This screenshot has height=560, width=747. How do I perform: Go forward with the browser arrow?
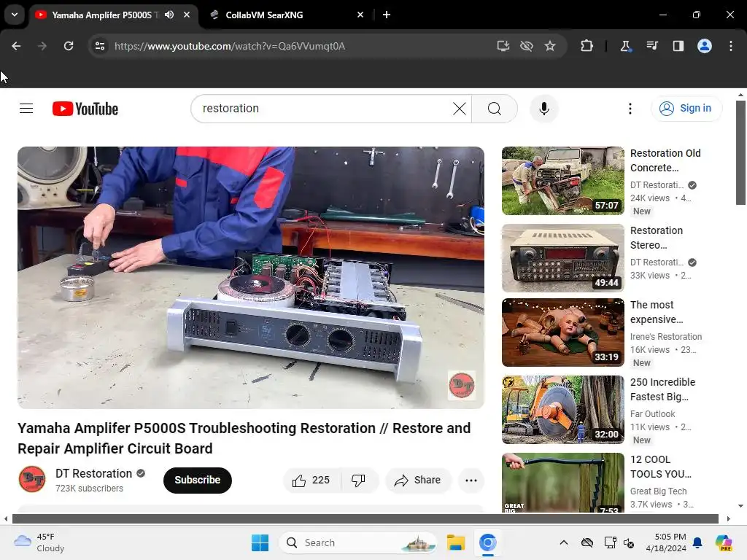click(x=42, y=46)
